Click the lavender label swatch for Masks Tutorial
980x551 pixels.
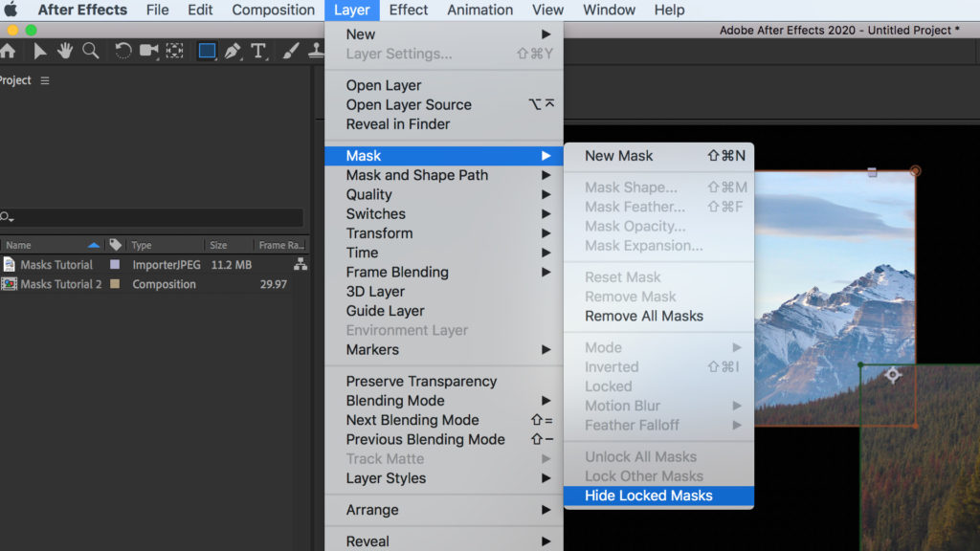point(115,265)
